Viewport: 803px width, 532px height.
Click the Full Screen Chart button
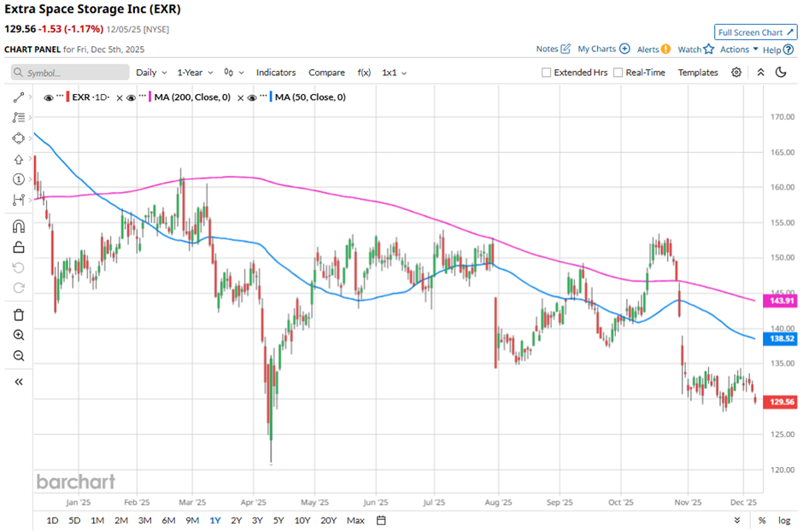tap(755, 32)
